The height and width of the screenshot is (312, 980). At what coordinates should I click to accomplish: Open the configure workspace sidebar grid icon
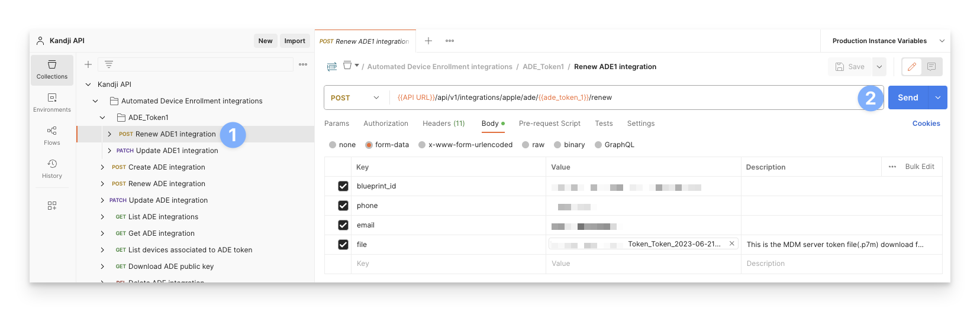point(52,206)
